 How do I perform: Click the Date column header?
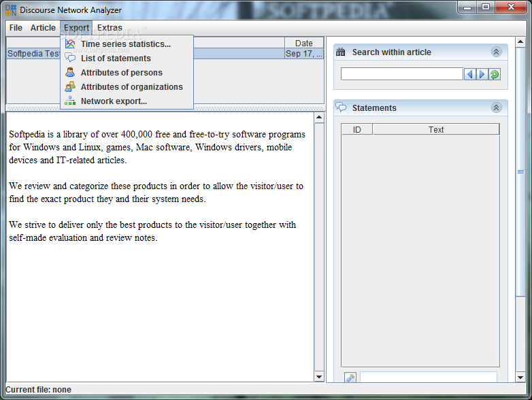(304, 43)
